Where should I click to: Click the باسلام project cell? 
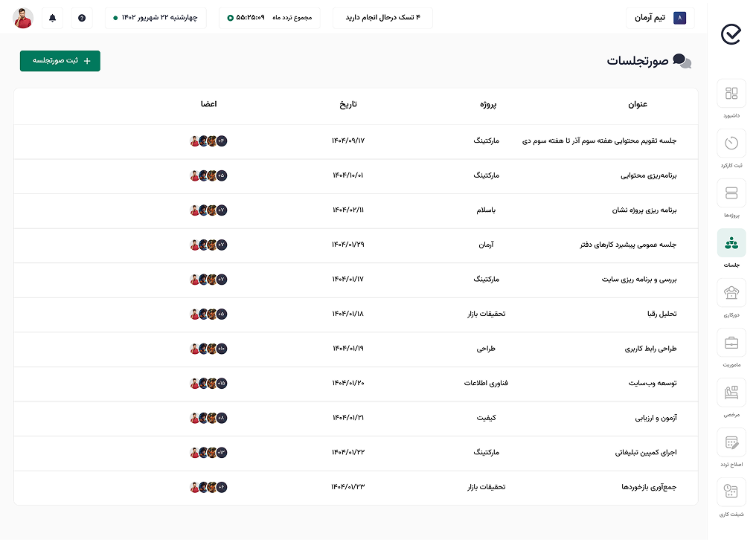click(486, 210)
